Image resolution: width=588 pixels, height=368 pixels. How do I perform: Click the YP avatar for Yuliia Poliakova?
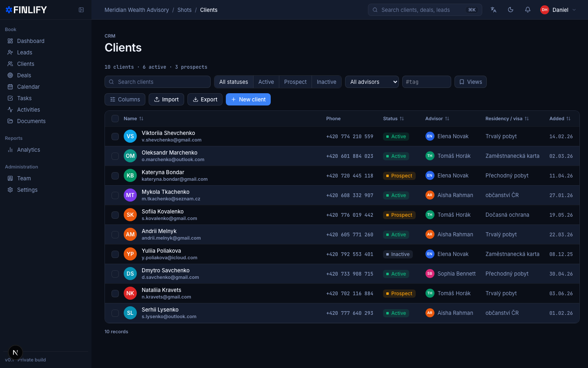[130, 254]
